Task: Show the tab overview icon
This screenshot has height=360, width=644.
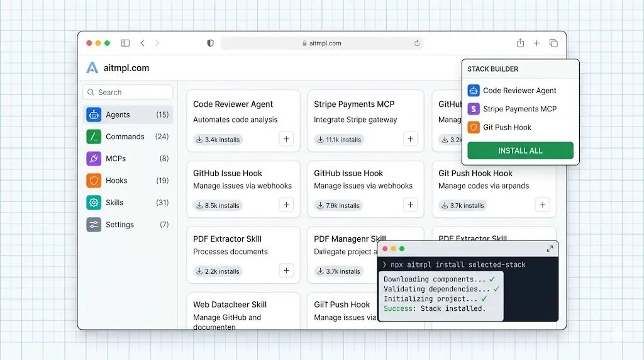Action: 553,43
